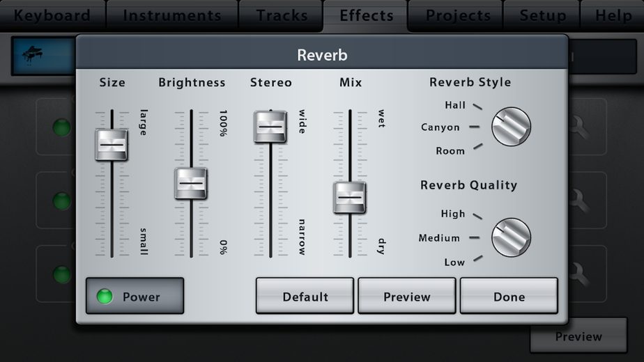Click the Default button

[x=305, y=296]
